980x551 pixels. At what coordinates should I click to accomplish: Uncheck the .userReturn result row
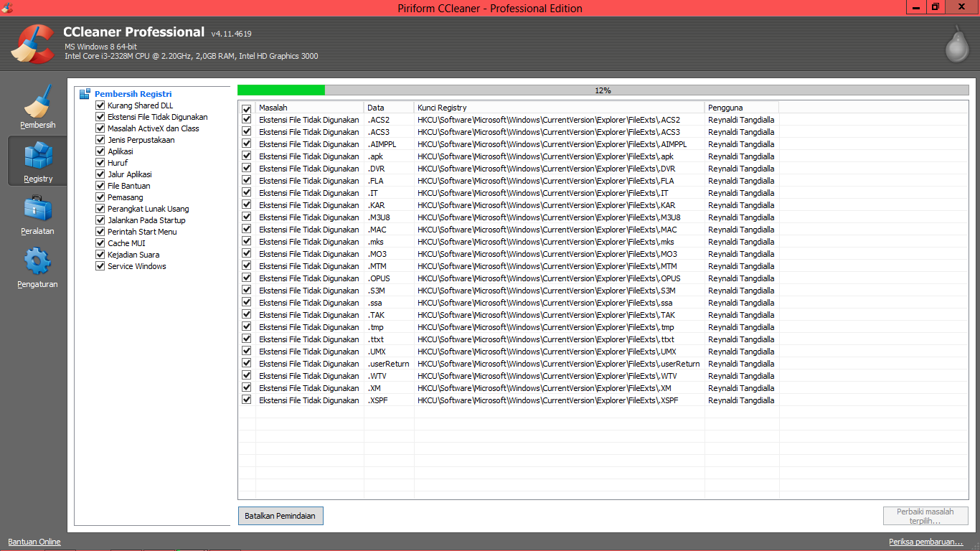pyautogui.click(x=247, y=364)
